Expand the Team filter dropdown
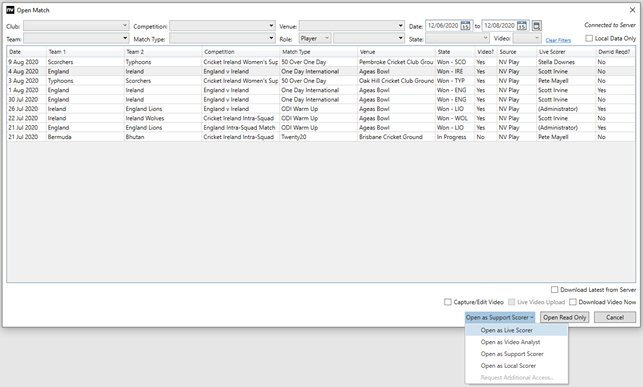Viewport: 643px width, 387px height. [76, 38]
